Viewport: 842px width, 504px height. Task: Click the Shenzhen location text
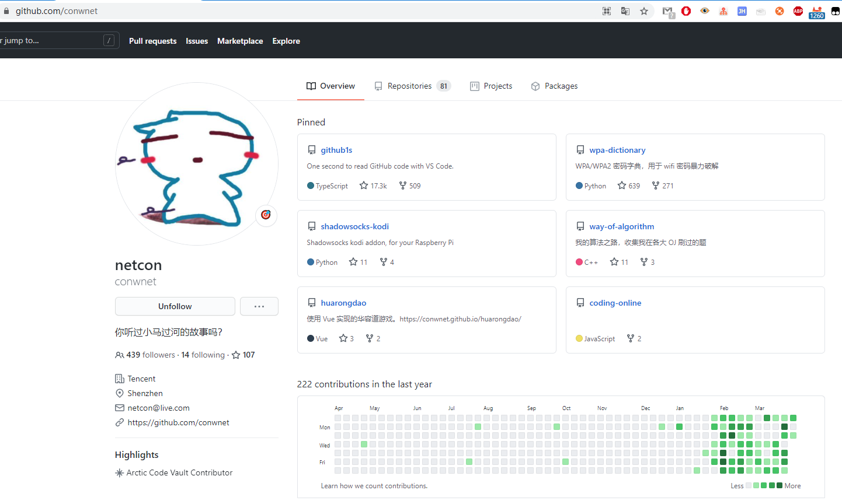coord(145,393)
